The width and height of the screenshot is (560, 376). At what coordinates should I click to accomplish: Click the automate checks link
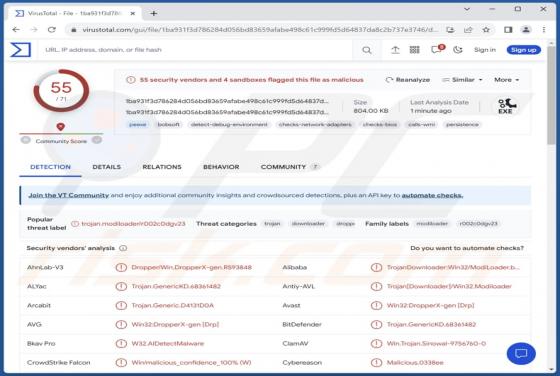point(432,195)
